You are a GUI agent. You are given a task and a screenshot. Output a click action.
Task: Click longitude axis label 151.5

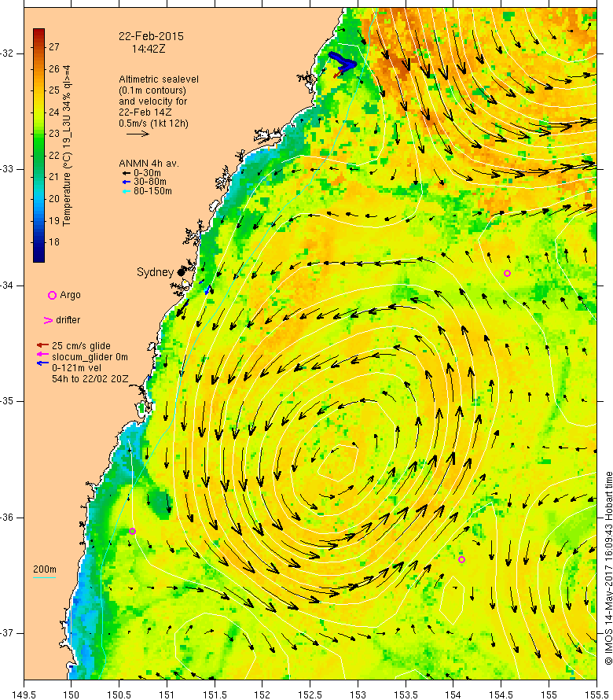pos(215,694)
